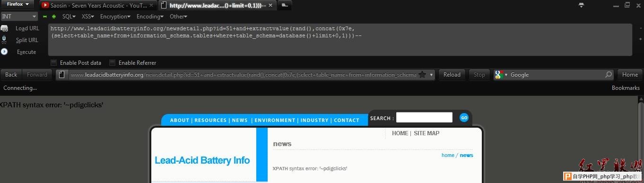The height and width of the screenshot is (183, 644).
Task: Shrink HackBar text area with minus
Action: coord(640,28)
